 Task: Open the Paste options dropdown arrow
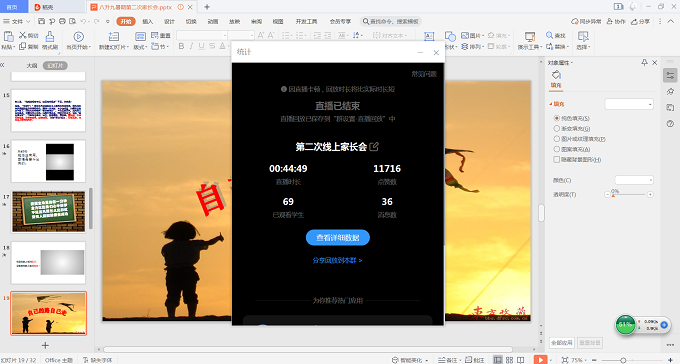(14, 47)
